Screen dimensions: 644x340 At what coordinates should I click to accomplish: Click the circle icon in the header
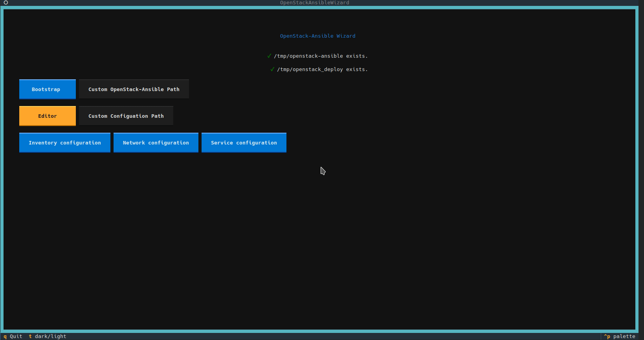pyautogui.click(x=6, y=3)
